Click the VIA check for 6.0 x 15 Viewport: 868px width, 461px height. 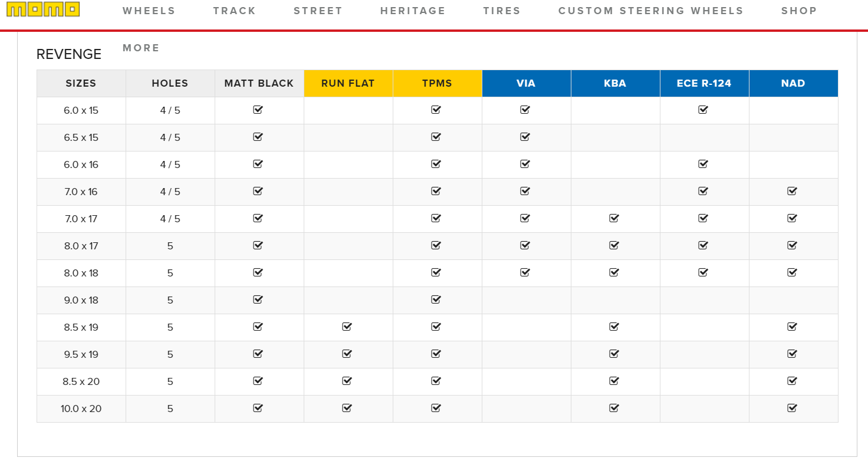coord(525,110)
